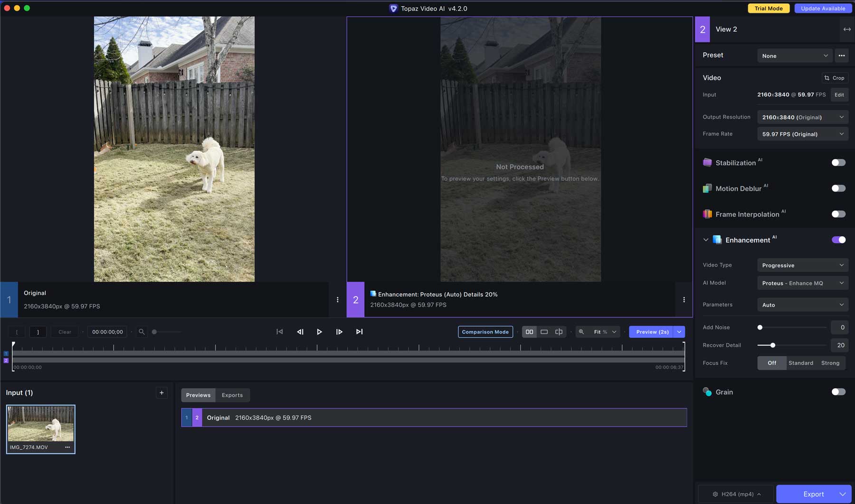Screen dimensions: 855x504
Task: Select the split-screen comparison view icon
Action: [x=559, y=332]
